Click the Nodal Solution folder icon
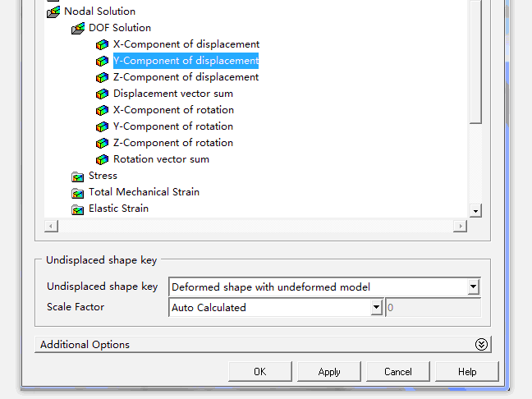 tap(53, 11)
